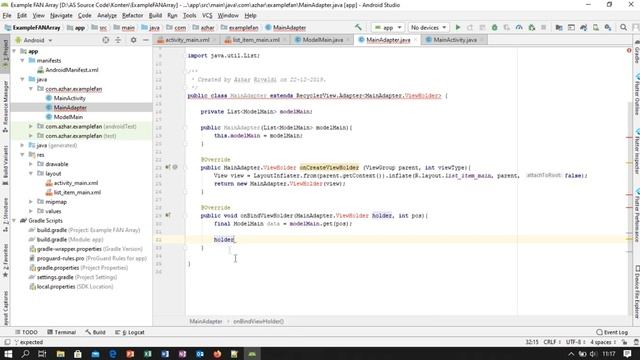Screen dimensions: 640x360
Task: Click Run with Coverage icon in toolbar
Action: pos(507,27)
